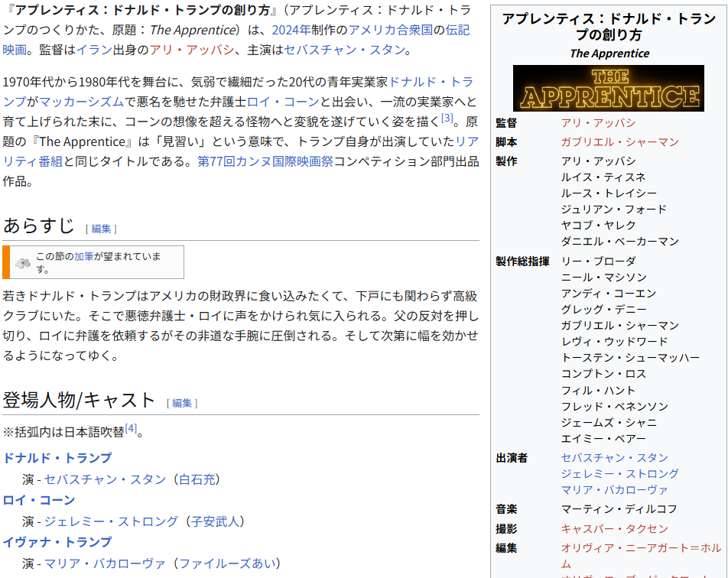Viewport: 728px width, 578px height.
Task: Click The Apprentice neon logo image
Action: coord(608,88)
